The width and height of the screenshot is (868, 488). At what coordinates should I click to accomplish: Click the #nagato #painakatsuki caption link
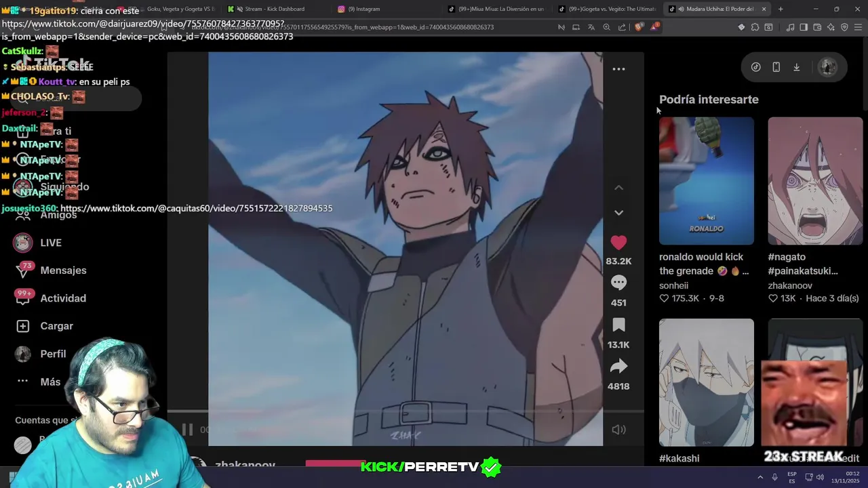(x=803, y=264)
